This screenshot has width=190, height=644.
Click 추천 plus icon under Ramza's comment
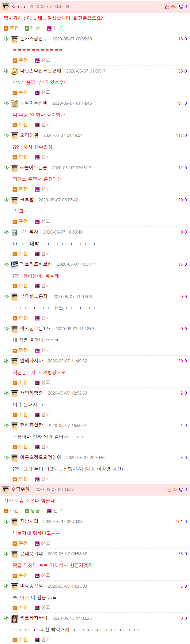[x=6, y=28]
